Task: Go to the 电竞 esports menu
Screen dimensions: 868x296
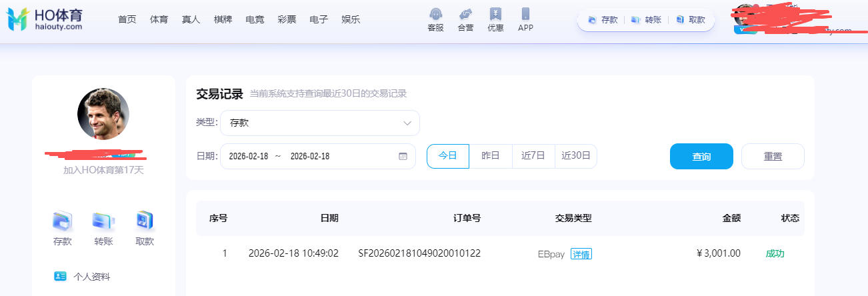Action: pyautogui.click(x=255, y=20)
